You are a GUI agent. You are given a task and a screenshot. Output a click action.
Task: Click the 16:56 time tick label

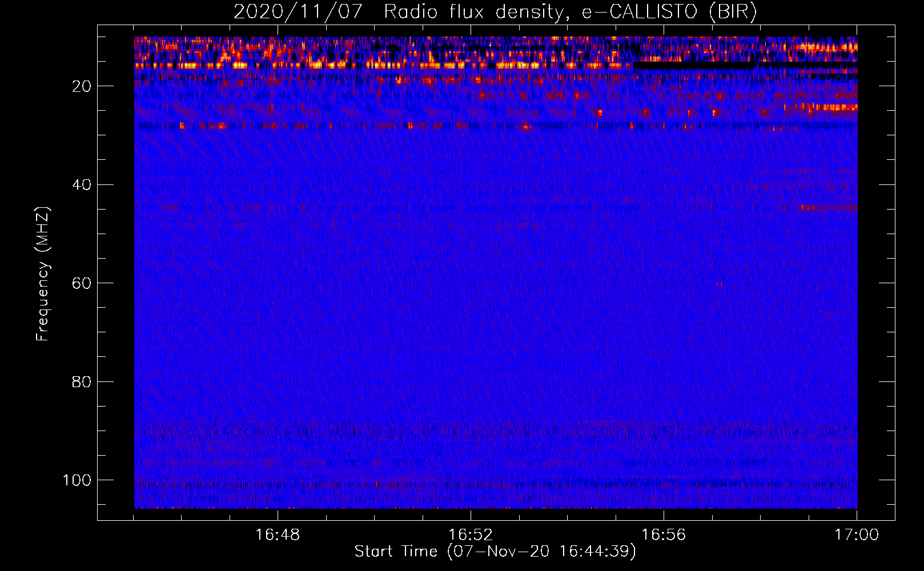(664, 535)
